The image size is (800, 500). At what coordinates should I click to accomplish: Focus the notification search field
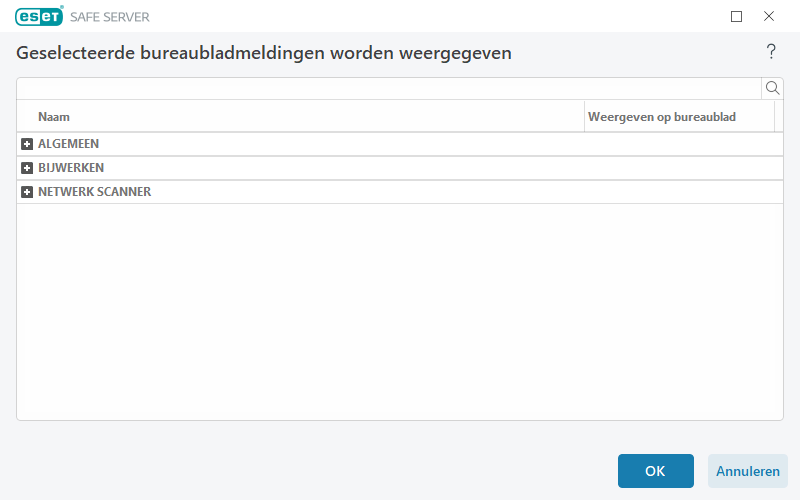[x=389, y=88]
